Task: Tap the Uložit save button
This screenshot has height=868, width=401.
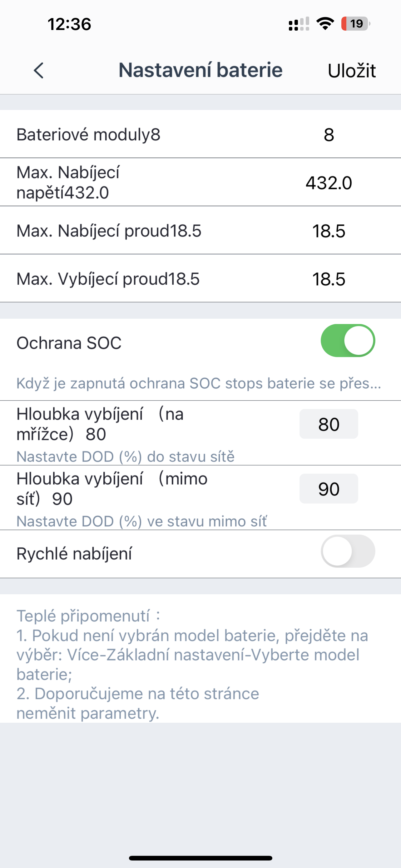Action: tap(352, 71)
